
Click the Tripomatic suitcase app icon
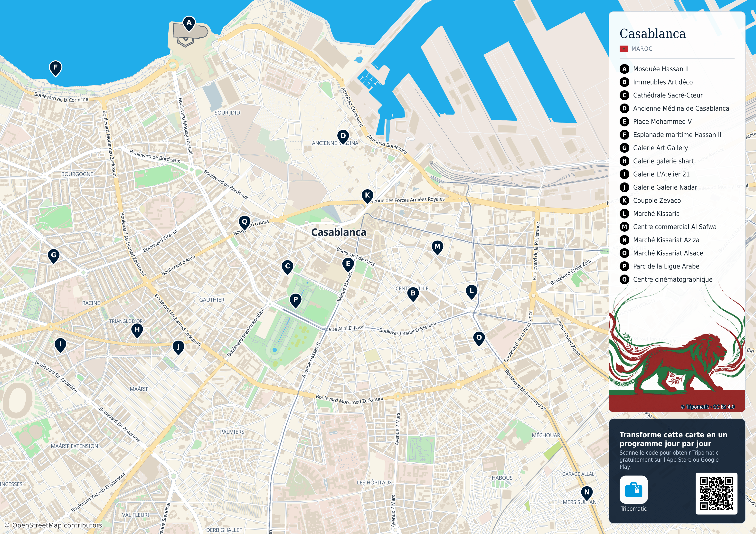pyautogui.click(x=633, y=489)
